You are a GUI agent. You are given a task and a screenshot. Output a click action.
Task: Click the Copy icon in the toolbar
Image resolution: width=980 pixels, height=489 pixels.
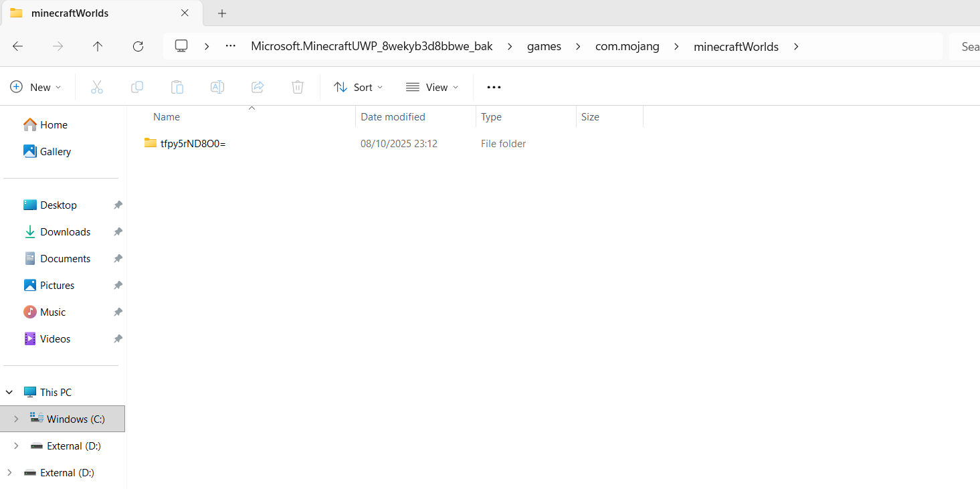tap(137, 87)
